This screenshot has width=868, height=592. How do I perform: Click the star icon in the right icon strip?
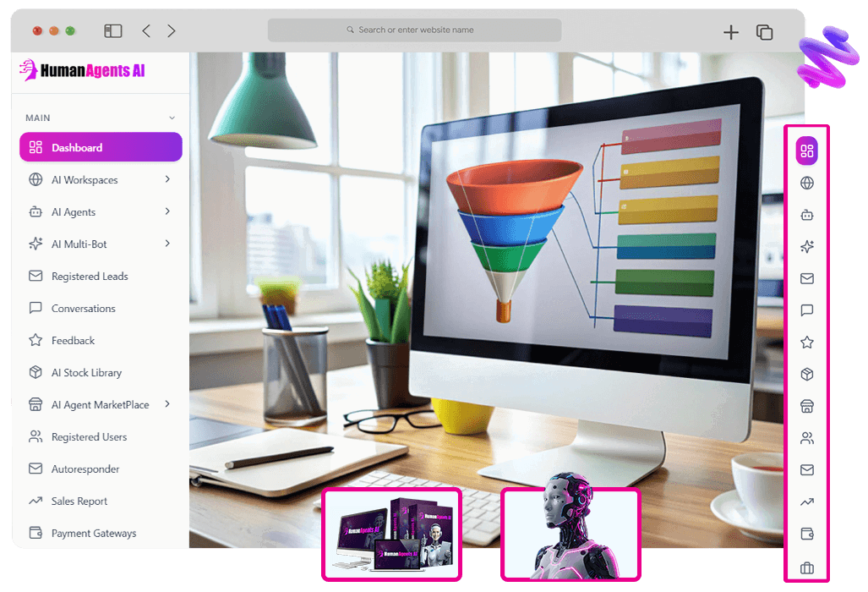point(806,343)
